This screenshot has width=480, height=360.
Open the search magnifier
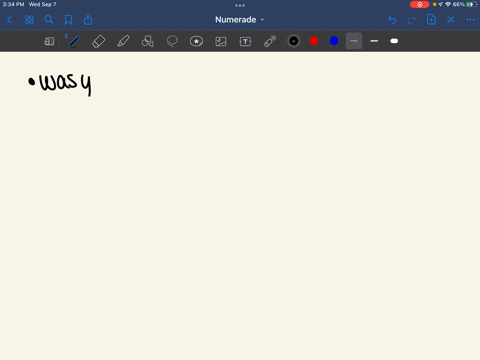[49, 20]
